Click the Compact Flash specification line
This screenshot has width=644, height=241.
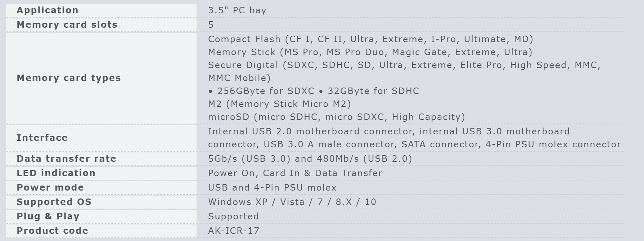click(371, 39)
